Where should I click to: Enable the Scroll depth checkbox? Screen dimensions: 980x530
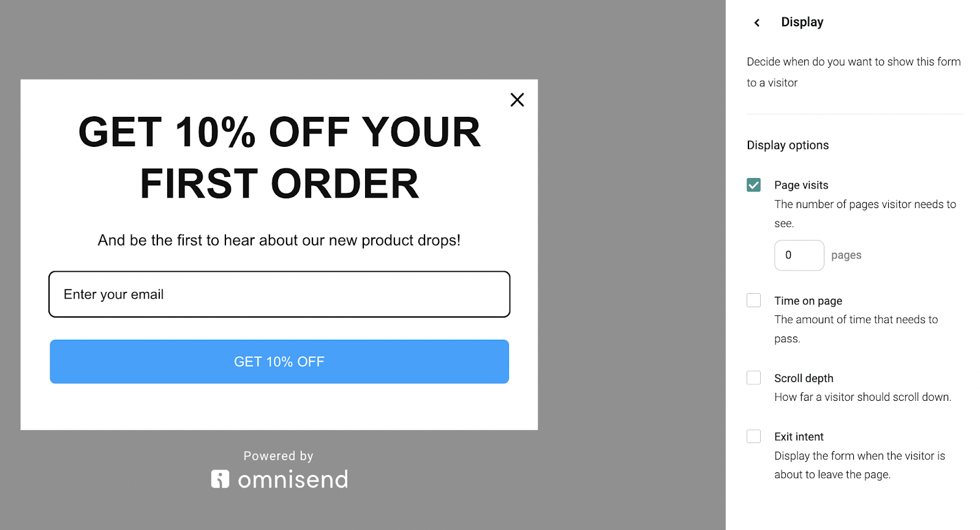[x=753, y=378]
